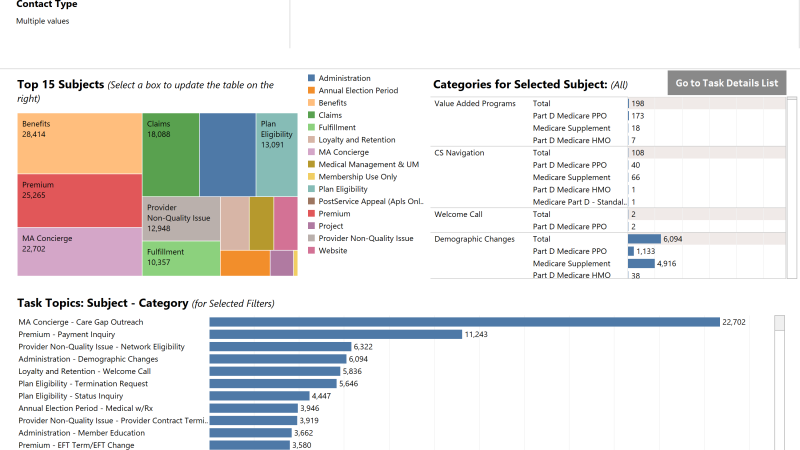Click the Contact Type 'Multiple values' filter

(42, 21)
